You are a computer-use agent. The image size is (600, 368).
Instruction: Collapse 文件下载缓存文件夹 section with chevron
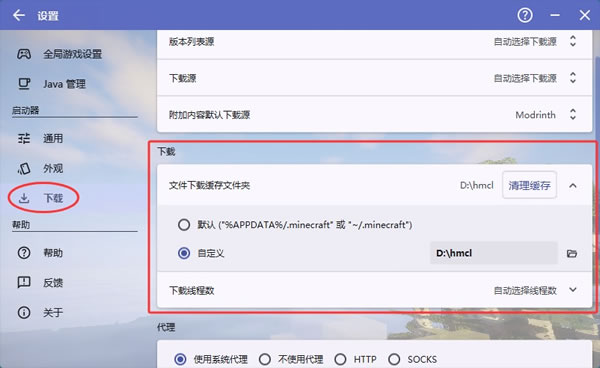(573, 186)
